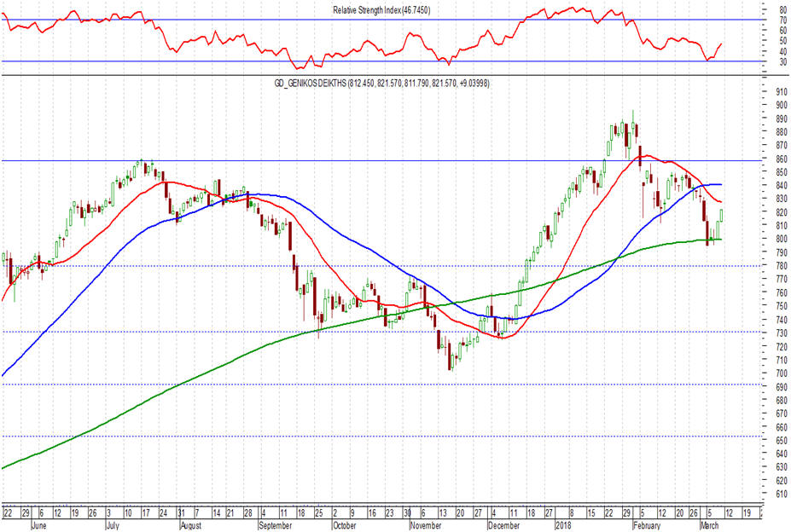
Task: Click price axis label 740
Action: coord(782,320)
